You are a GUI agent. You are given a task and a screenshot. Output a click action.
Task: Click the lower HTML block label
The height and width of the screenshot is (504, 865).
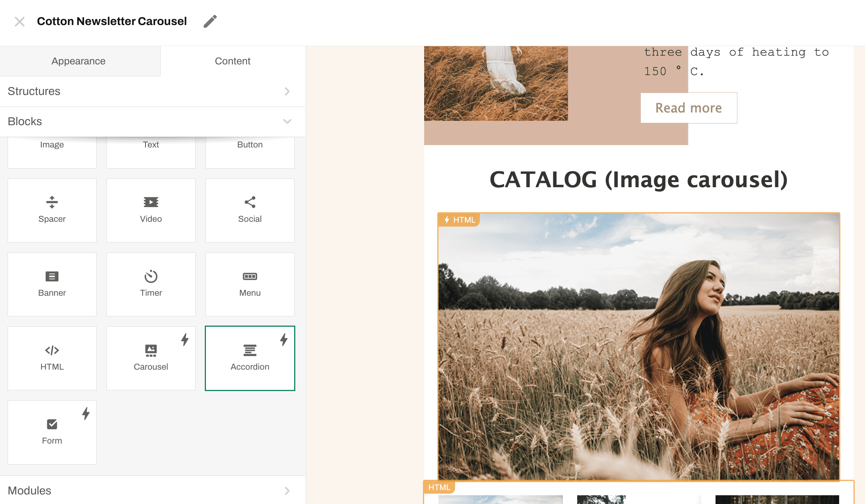[x=439, y=487]
